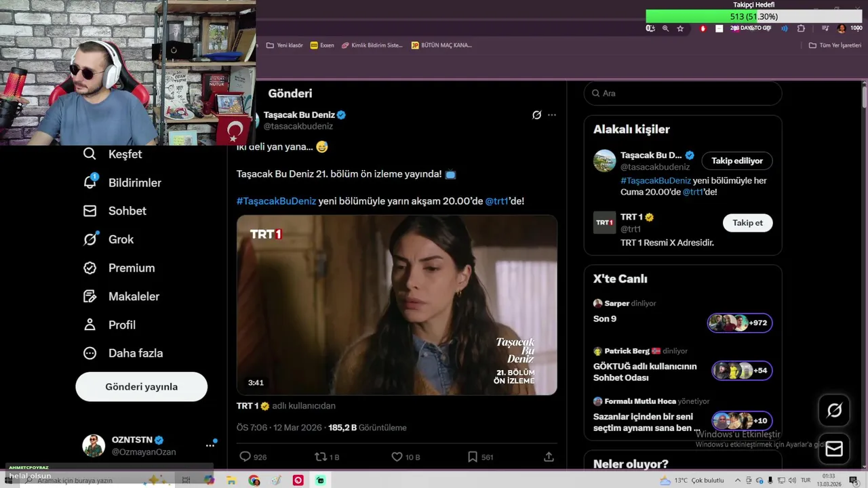Open floating messages envelope button

[x=834, y=449]
